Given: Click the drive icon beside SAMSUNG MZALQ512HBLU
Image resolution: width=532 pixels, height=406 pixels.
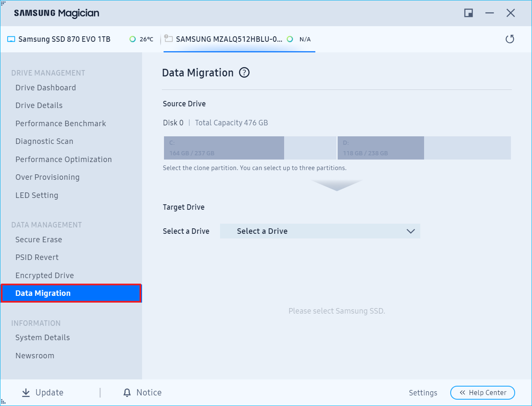Looking at the screenshot, I should (168, 38).
